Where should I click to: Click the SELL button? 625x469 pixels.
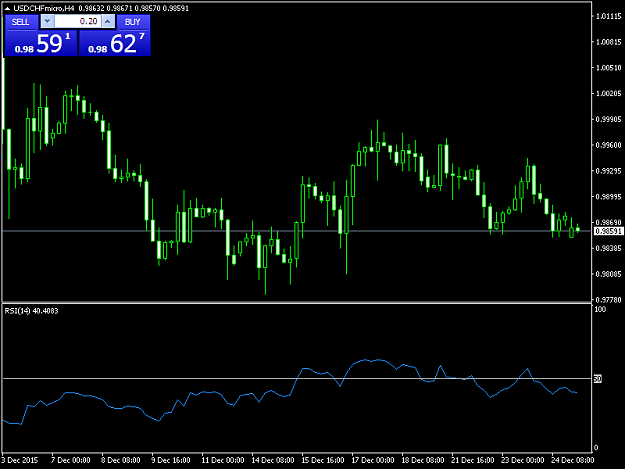click(x=21, y=22)
